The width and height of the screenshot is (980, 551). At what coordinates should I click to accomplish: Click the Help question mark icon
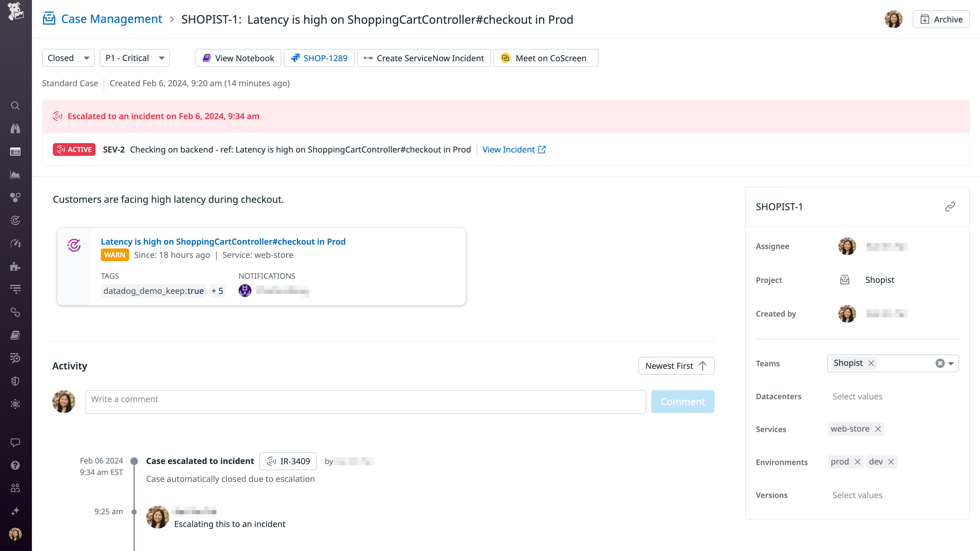click(15, 465)
